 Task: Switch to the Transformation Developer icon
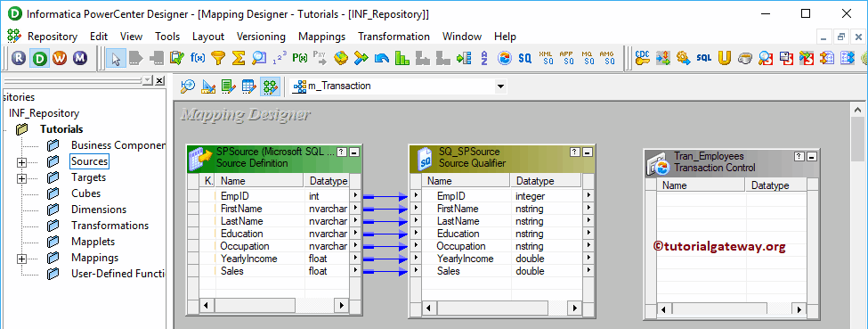[229, 86]
